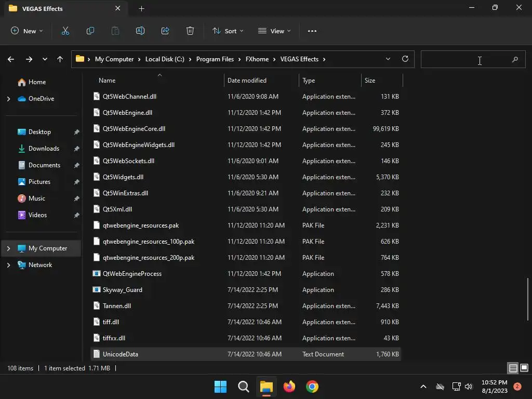Click the search input field

[x=473, y=59]
